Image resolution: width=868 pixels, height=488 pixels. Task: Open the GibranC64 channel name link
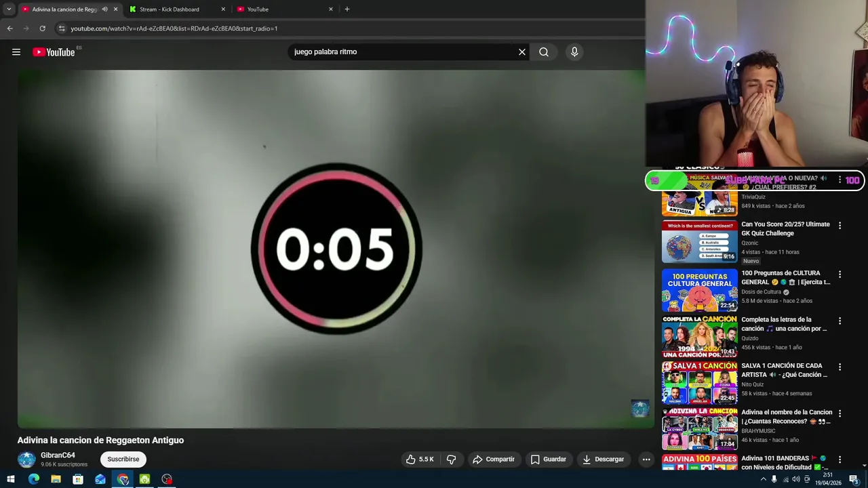58,455
